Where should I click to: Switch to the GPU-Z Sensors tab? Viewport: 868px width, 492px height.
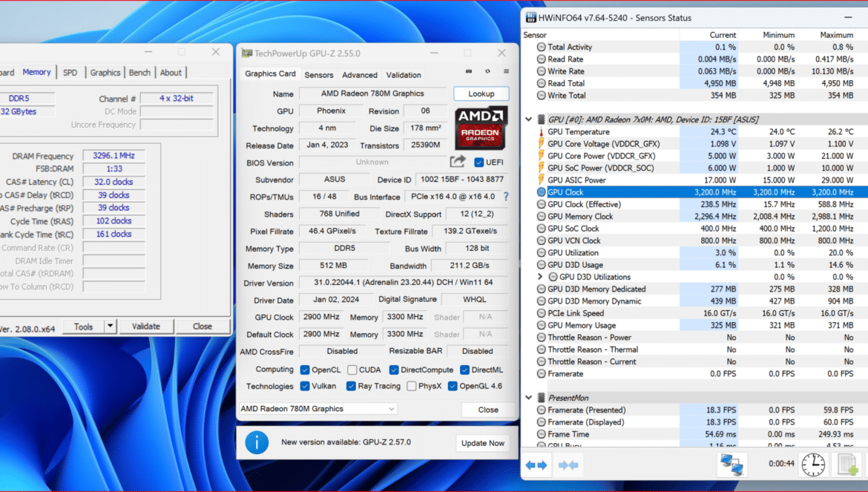(x=319, y=75)
